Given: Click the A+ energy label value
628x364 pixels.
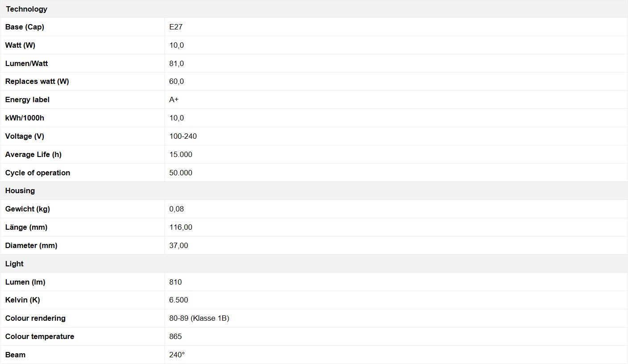Looking at the screenshot, I should click(174, 99).
